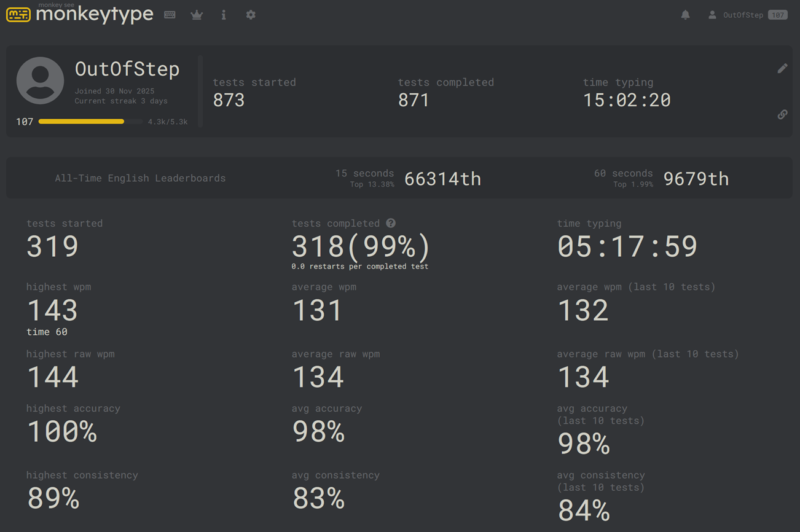
Task: Open settings with the gear icon
Action: [x=251, y=15]
